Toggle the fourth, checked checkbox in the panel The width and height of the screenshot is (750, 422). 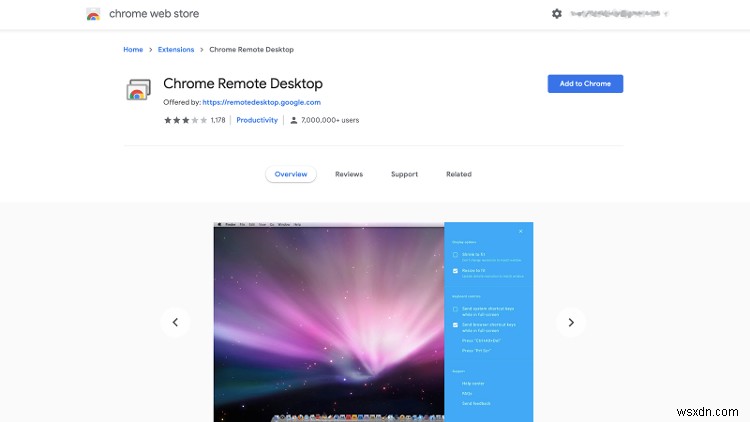[x=455, y=325]
